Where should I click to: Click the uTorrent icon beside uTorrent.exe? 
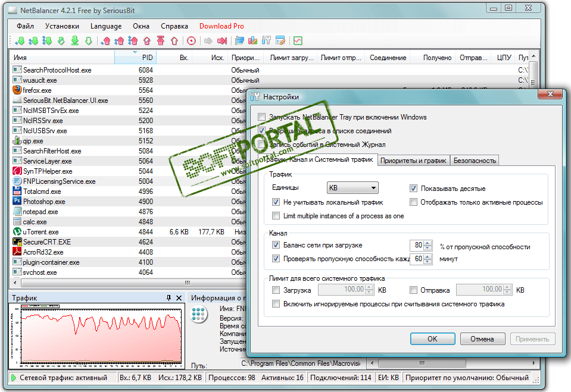pyautogui.click(x=17, y=231)
